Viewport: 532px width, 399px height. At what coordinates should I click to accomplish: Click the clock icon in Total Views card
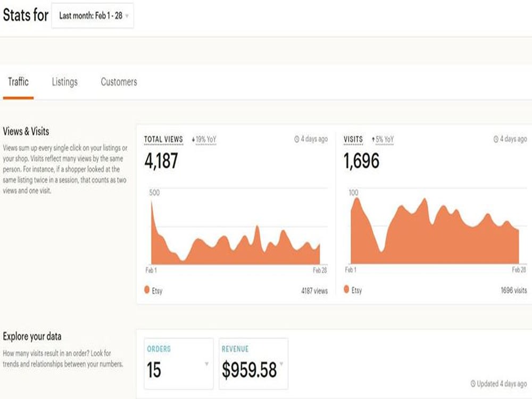[296, 139]
